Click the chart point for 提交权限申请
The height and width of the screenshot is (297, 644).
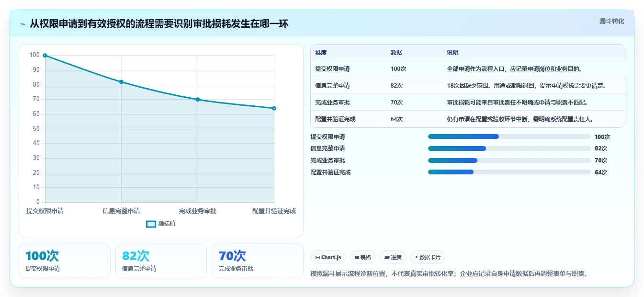[x=45, y=56]
